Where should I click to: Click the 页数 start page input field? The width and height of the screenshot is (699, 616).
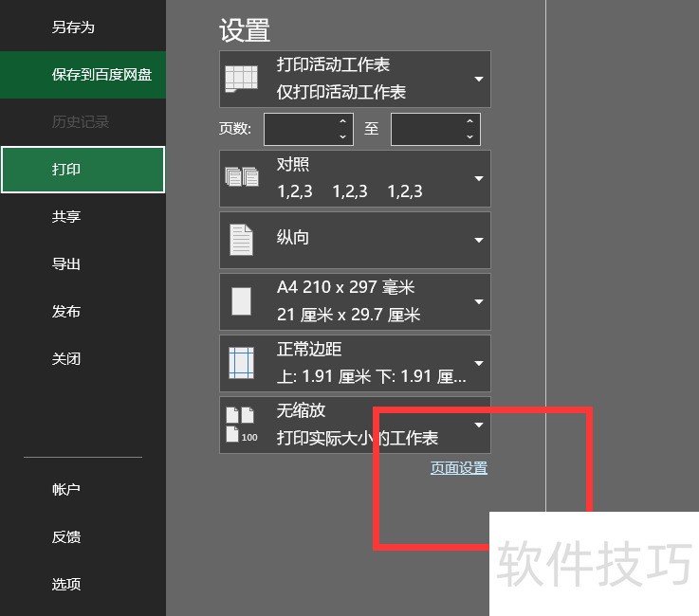[308, 129]
